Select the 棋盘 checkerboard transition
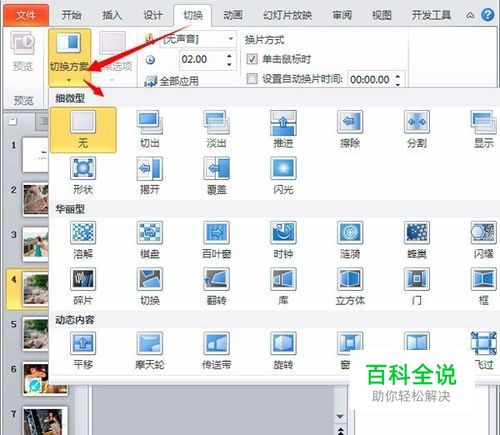500x435 pixels. pos(150,240)
